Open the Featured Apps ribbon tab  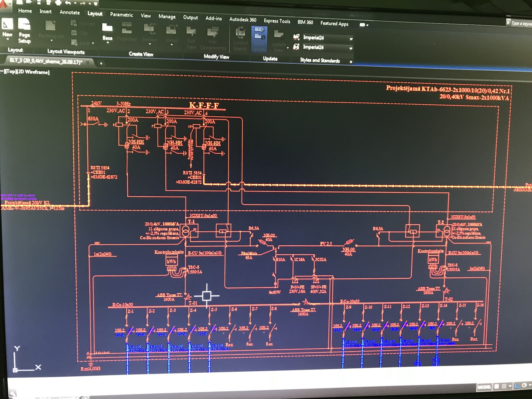click(x=334, y=23)
